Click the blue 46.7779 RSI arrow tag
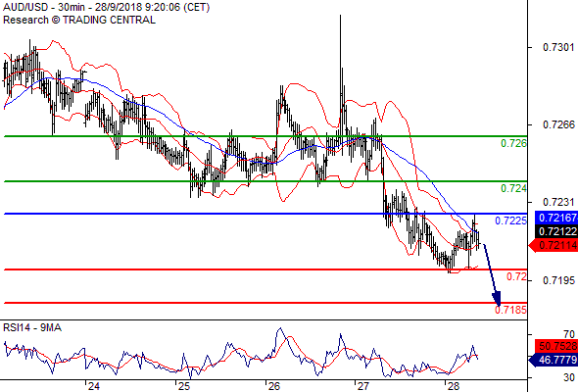The height and width of the screenshot is (392, 578). click(x=554, y=360)
